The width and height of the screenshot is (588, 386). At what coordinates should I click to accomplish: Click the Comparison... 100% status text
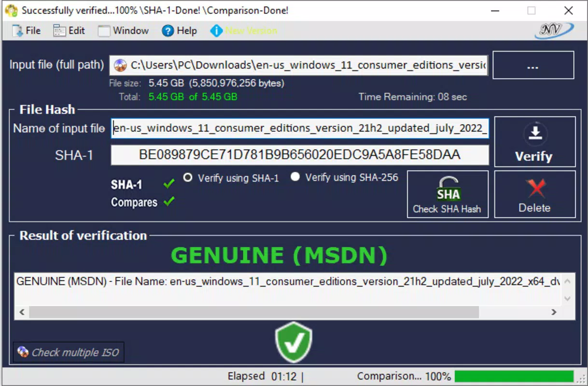(x=404, y=376)
